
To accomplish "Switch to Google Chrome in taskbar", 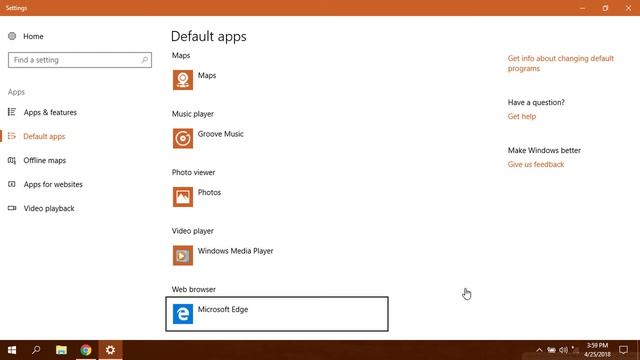I will click(86, 350).
